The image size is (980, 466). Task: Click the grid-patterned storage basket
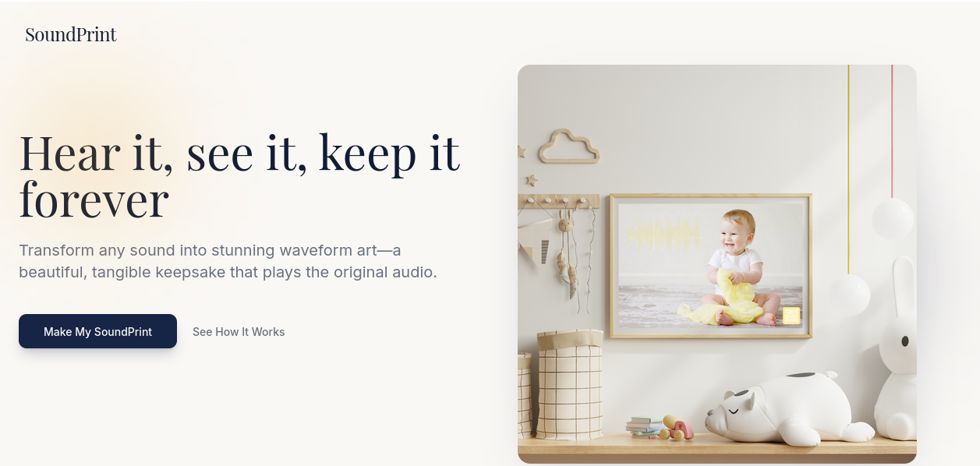pos(569,385)
